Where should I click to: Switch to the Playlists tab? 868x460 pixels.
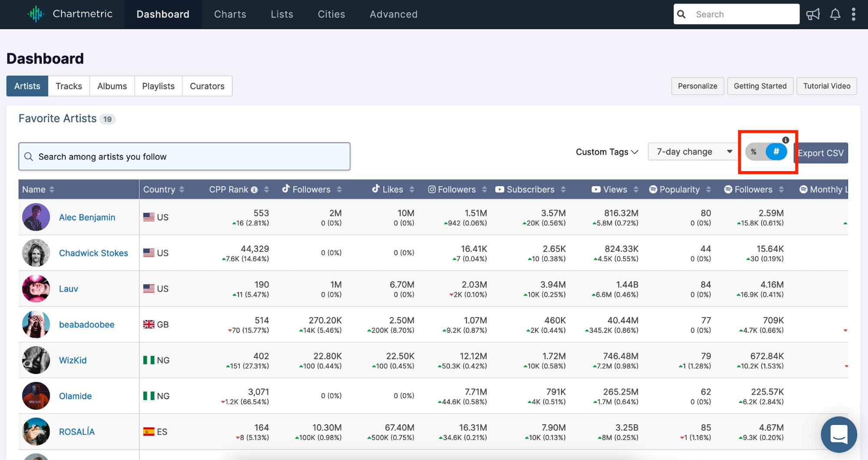tap(158, 86)
